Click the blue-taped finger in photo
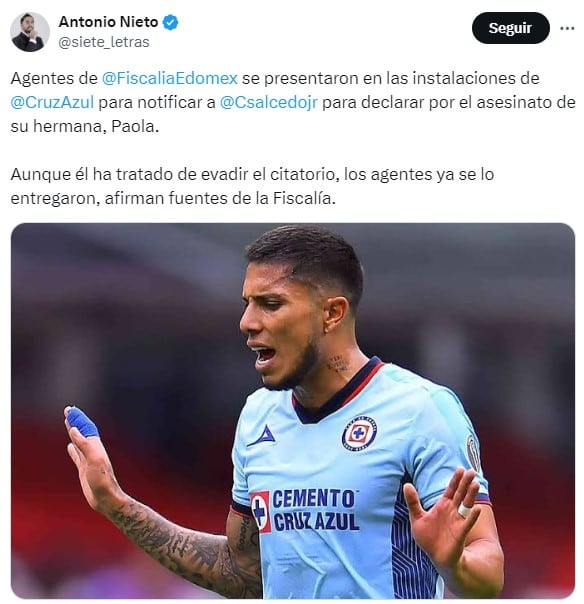 82,422
